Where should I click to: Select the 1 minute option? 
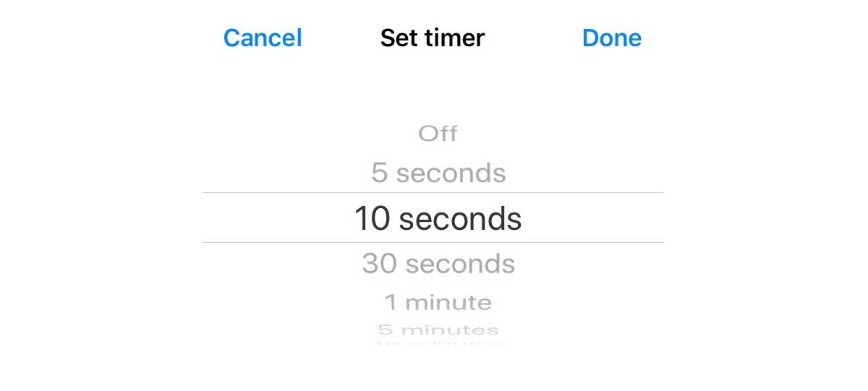tap(438, 302)
